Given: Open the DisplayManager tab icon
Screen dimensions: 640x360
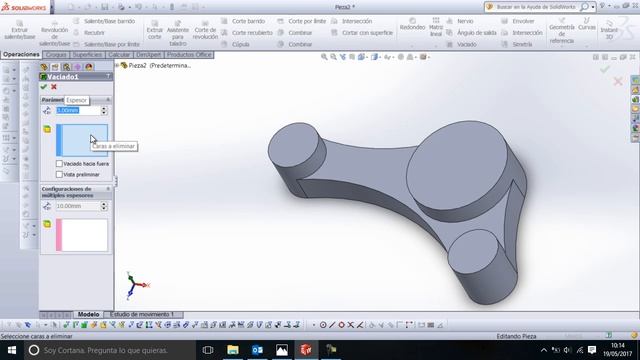Looking at the screenshot, I should 89,67.
